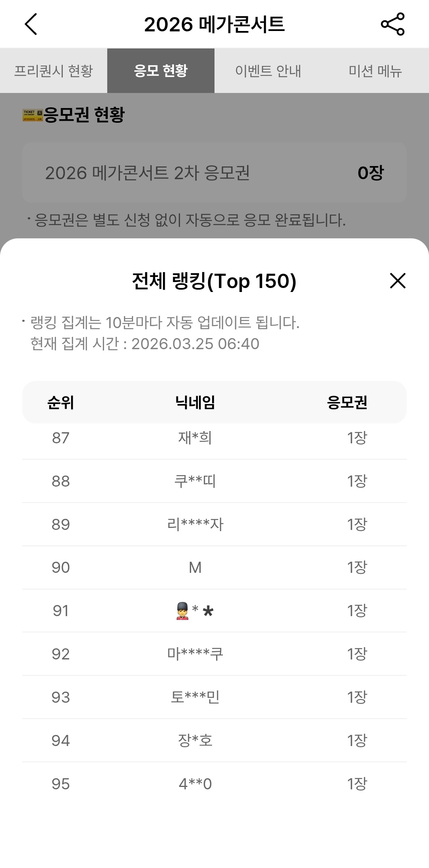This screenshot has height=868, width=429.
Task: Tap the 2026 메가콘서트 2차 응모권 card
Action: 214,173
